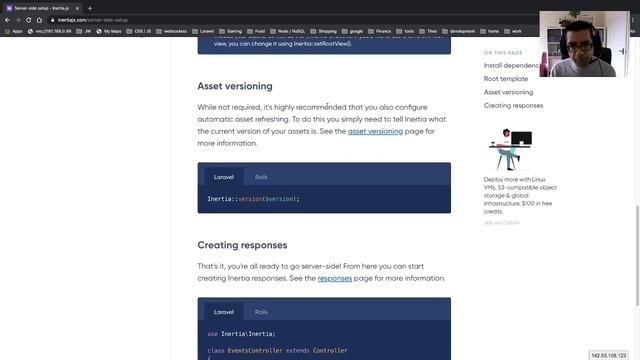The width and height of the screenshot is (640, 360).
Task: Open the Shopping bookmarks folder
Action: pos(324,31)
